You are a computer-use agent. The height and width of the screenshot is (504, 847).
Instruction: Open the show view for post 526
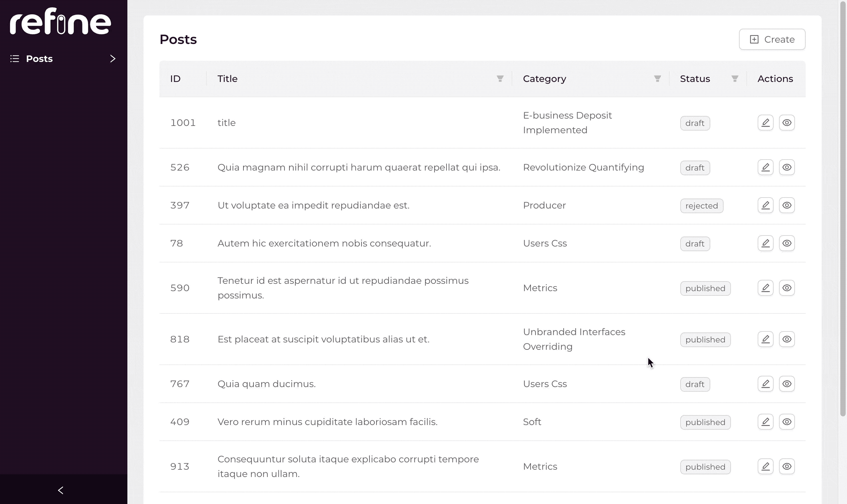(x=788, y=167)
